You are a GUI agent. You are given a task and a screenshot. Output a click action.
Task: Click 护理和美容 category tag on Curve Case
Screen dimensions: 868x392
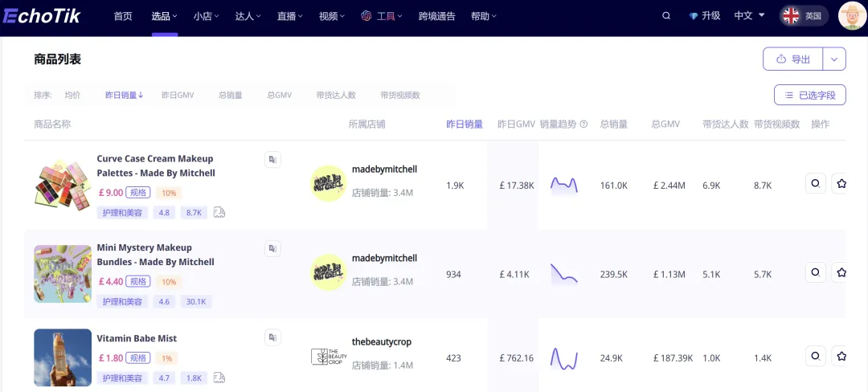pyautogui.click(x=122, y=212)
